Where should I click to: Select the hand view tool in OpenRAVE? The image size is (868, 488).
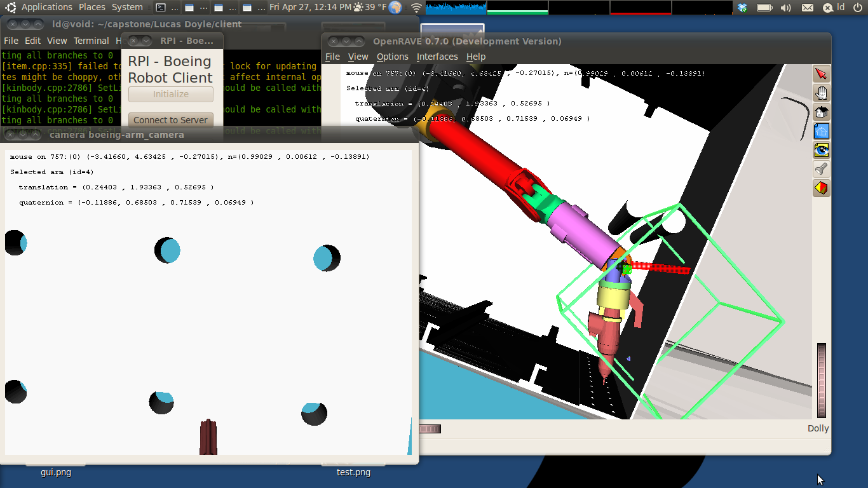(822, 93)
